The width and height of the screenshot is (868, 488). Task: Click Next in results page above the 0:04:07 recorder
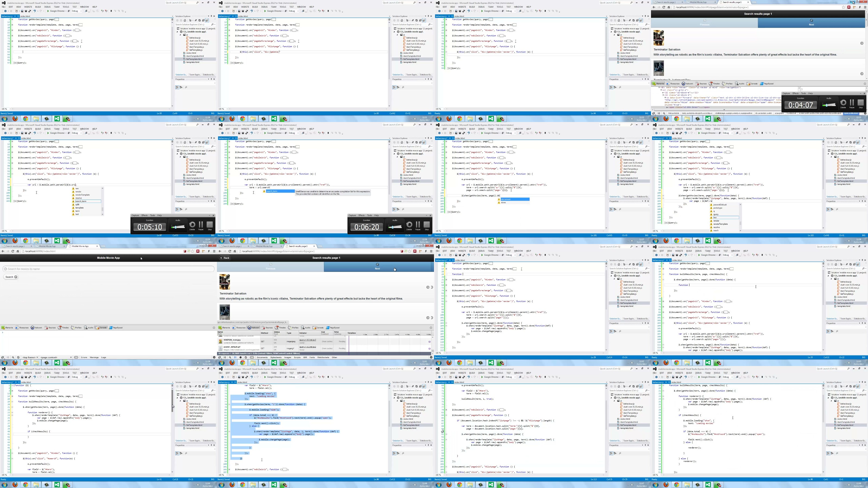tap(811, 23)
